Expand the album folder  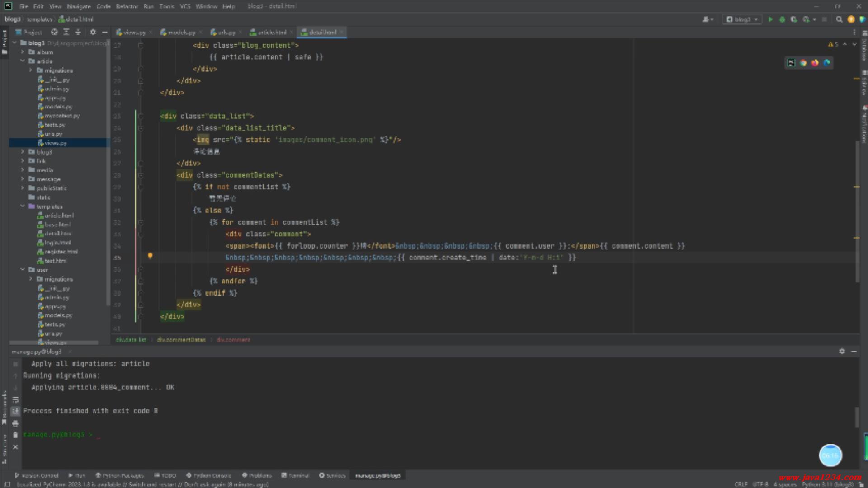pos(23,52)
